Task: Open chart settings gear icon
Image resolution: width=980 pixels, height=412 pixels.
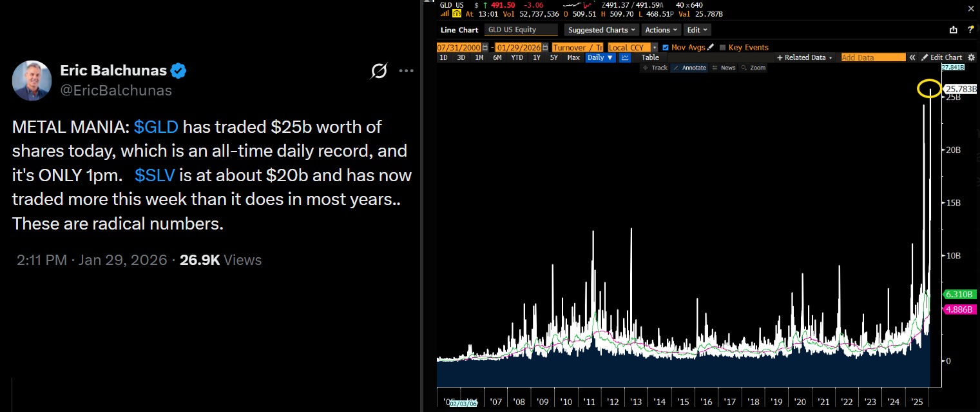Action: click(x=972, y=57)
